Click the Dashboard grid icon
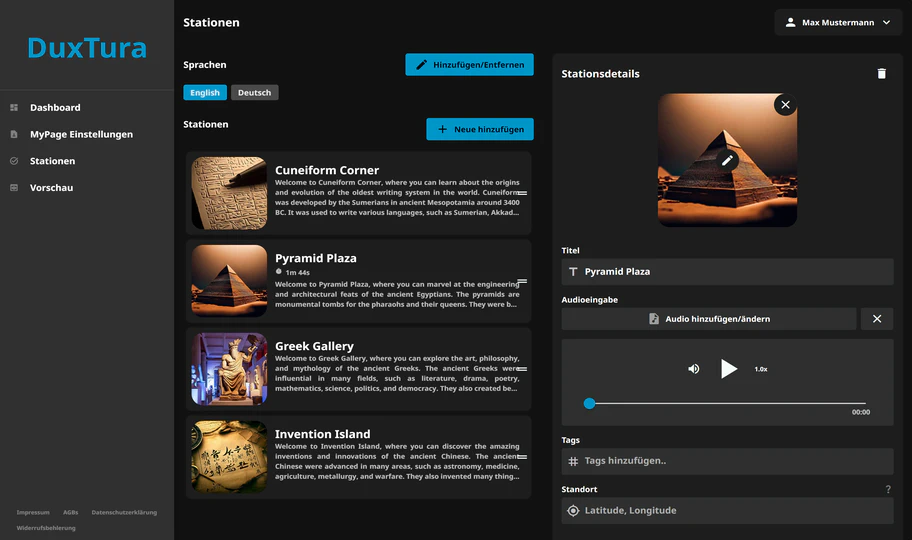 click(14, 108)
